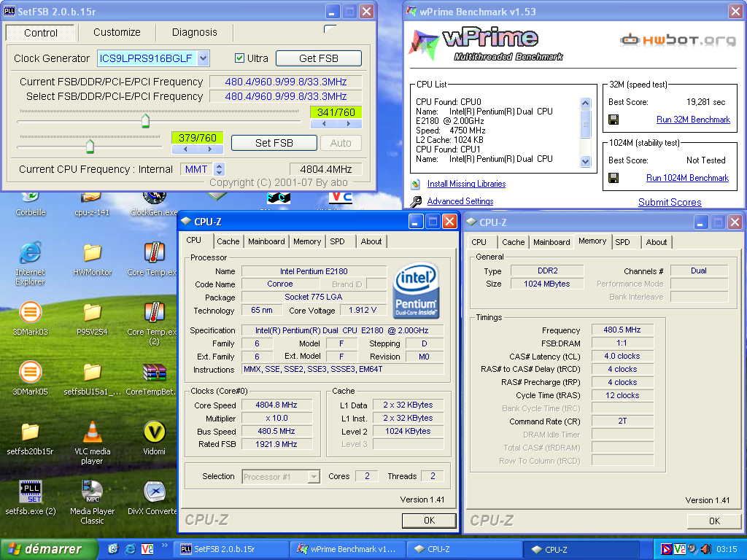Viewport: 747px width, 560px height.
Task: Open SPD tab in right CPU-Z window
Action: 623,242
